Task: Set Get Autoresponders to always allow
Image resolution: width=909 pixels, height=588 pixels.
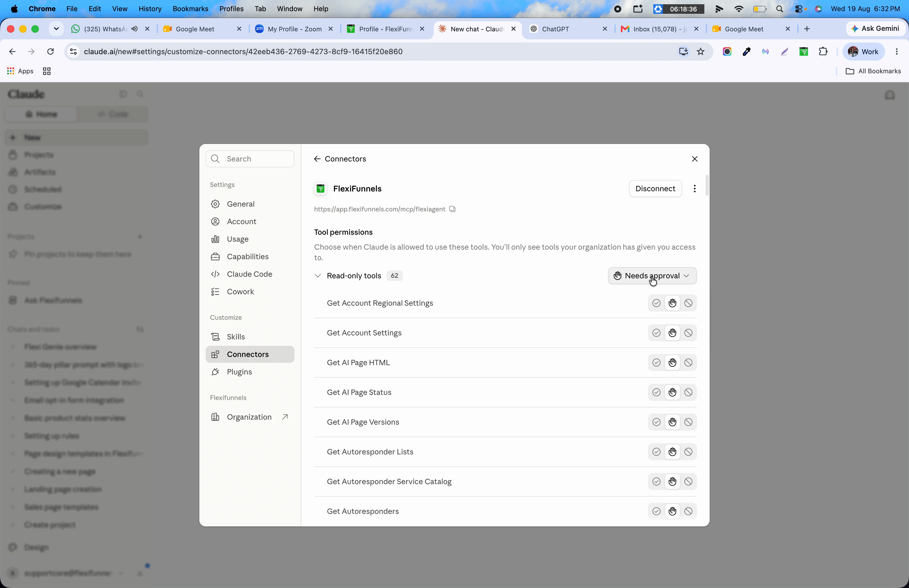Action: tap(656, 511)
